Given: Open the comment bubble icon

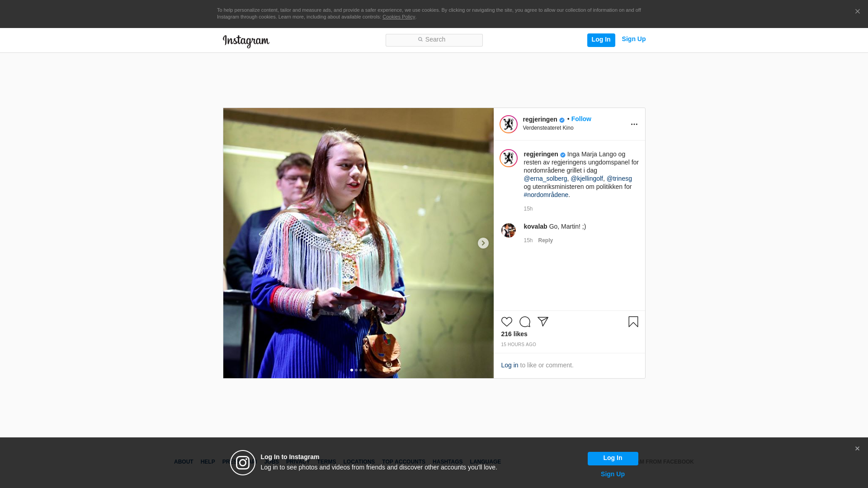Looking at the screenshot, I should point(525,322).
